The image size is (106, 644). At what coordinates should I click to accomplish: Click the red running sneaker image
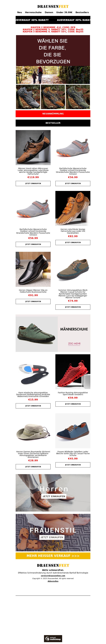pyautogui.click(x=73, y=372)
